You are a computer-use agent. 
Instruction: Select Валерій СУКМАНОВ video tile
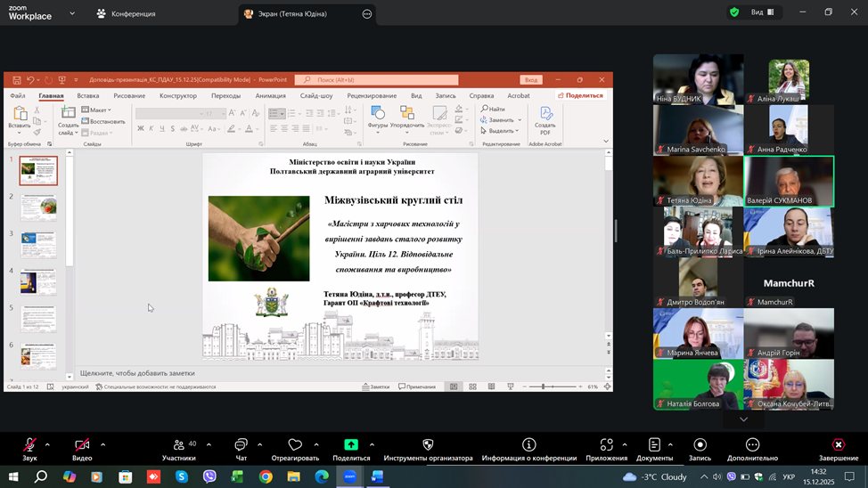[789, 179]
